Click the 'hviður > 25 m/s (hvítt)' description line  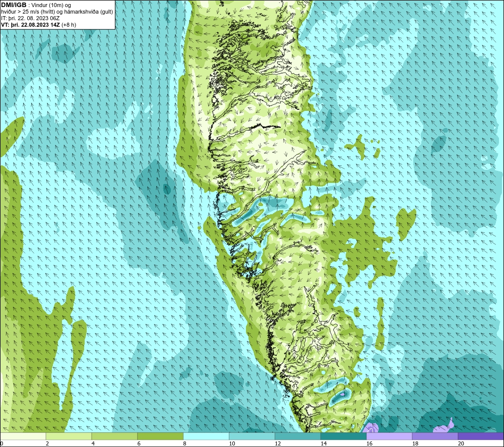(57, 12)
